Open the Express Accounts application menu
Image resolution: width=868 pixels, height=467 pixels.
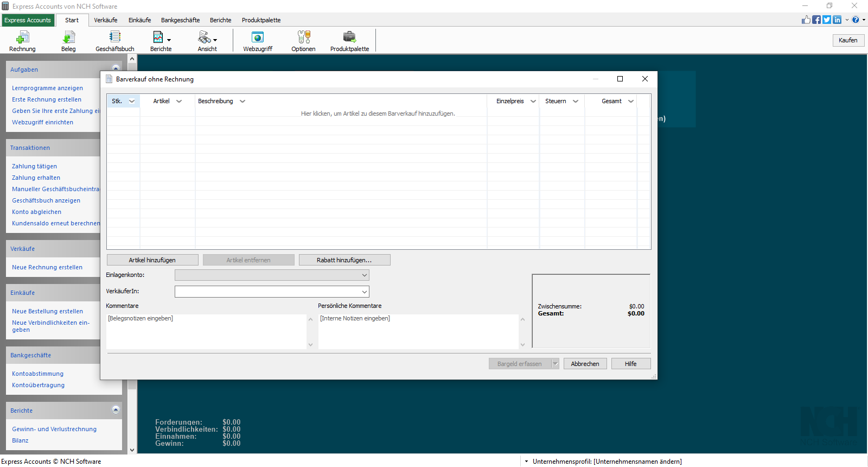click(28, 20)
